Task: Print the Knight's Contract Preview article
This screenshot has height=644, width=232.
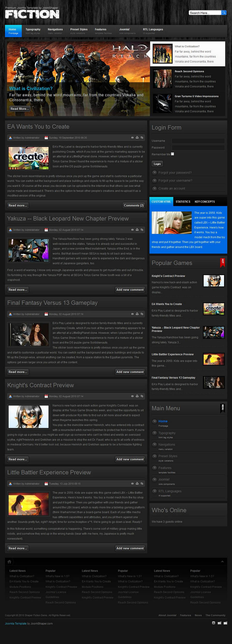Action: tap(137, 396)
